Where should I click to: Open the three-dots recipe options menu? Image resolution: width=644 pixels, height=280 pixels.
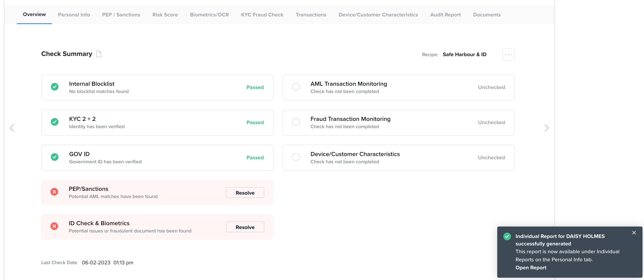click(508, 54)
